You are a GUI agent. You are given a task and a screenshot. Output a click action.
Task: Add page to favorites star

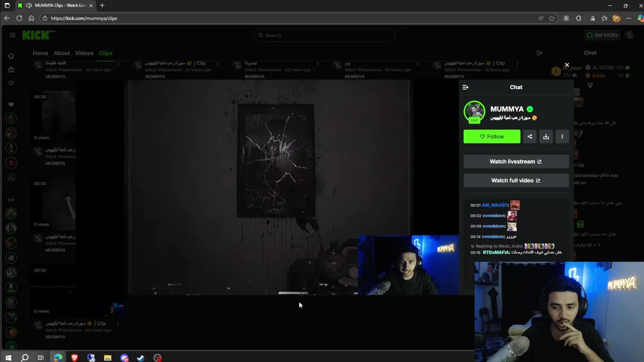[x=552, y=18]
